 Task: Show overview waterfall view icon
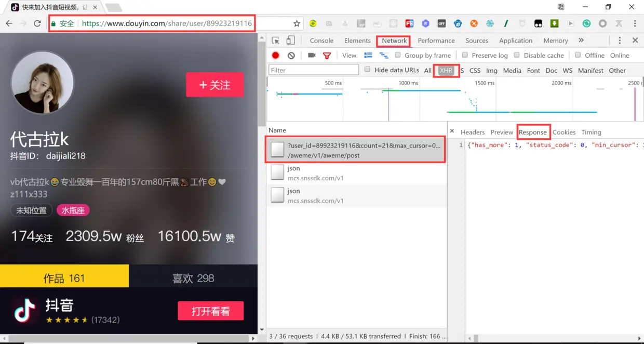point(384,56)
